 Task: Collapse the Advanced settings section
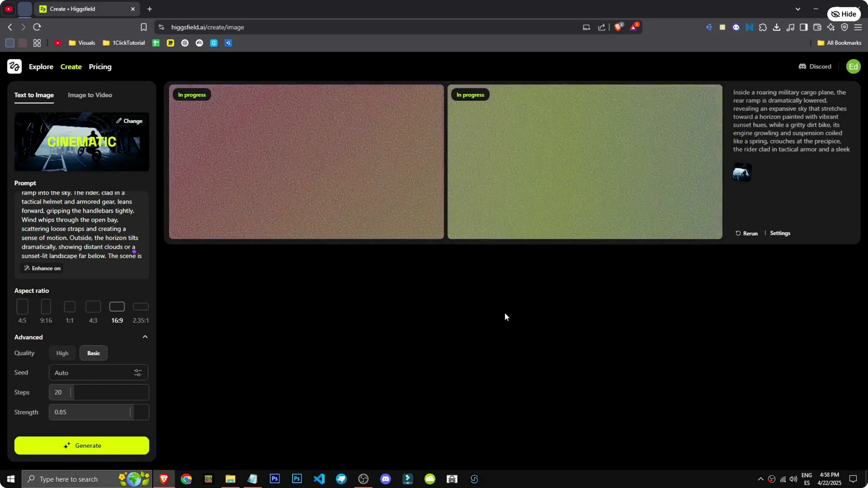(x=145, y=337)
